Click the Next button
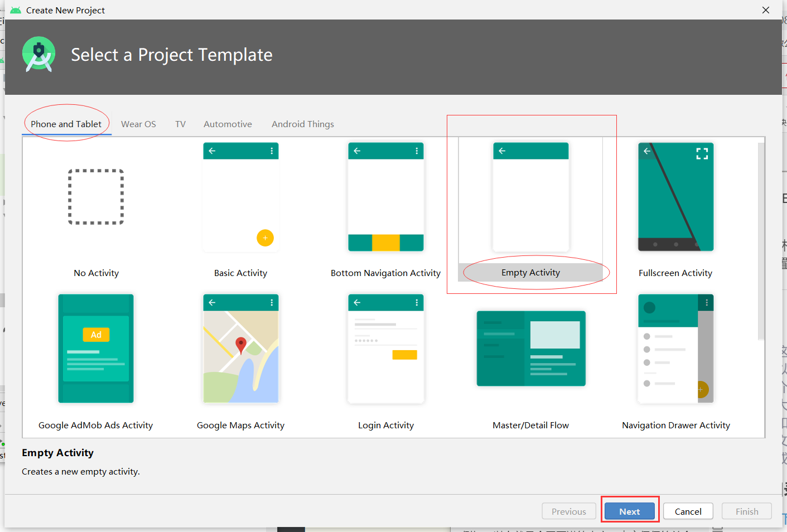 [630, 511]
